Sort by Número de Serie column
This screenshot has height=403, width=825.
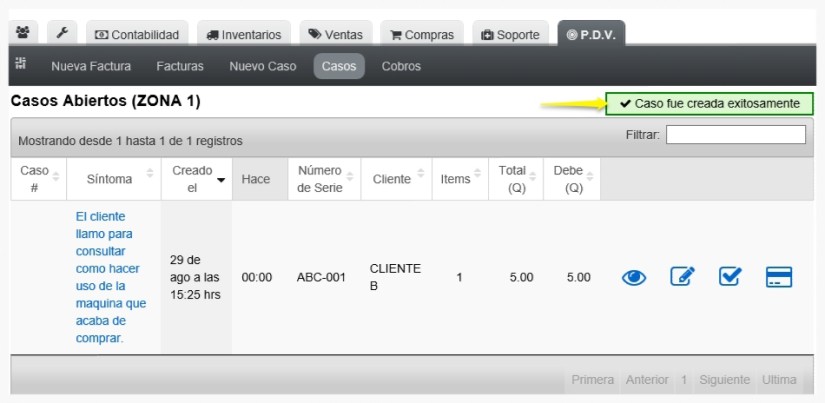pos(324,179)
